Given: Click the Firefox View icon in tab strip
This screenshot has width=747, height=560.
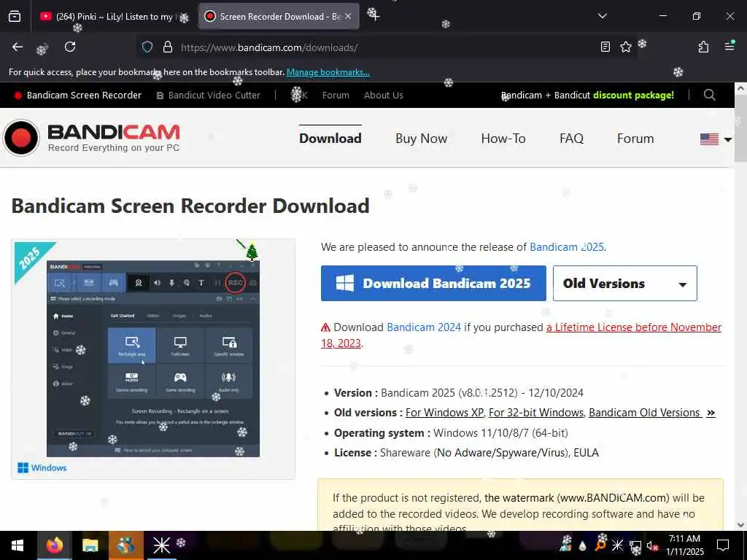Looking at the screenshot, I should pos(15,16).
